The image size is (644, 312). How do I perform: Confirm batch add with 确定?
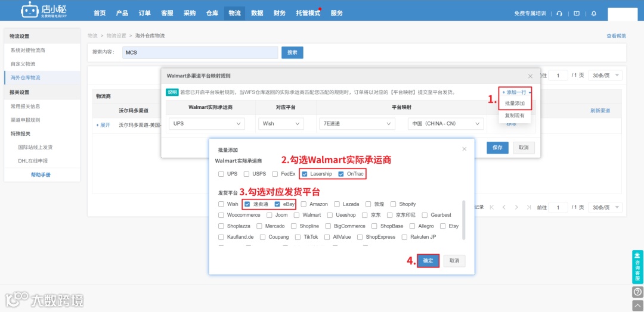pos(428,261)
